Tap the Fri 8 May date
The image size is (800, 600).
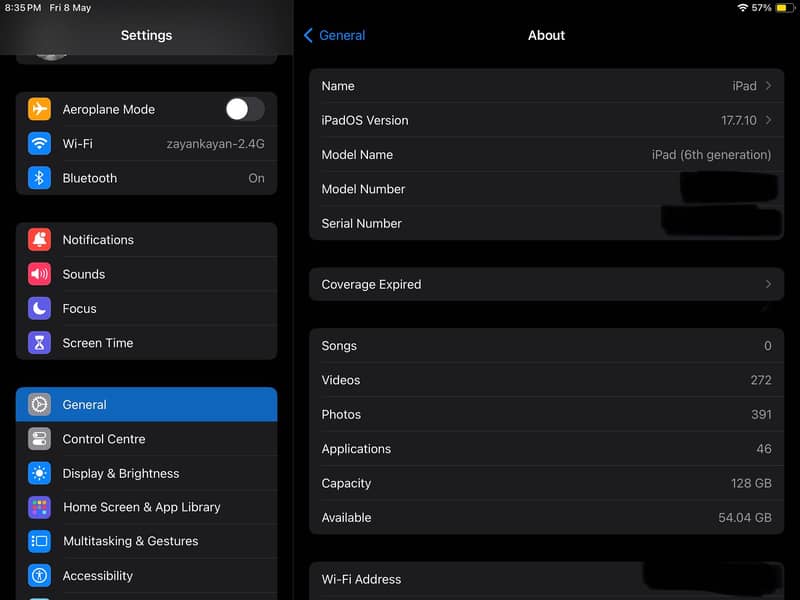click(70, 8)
